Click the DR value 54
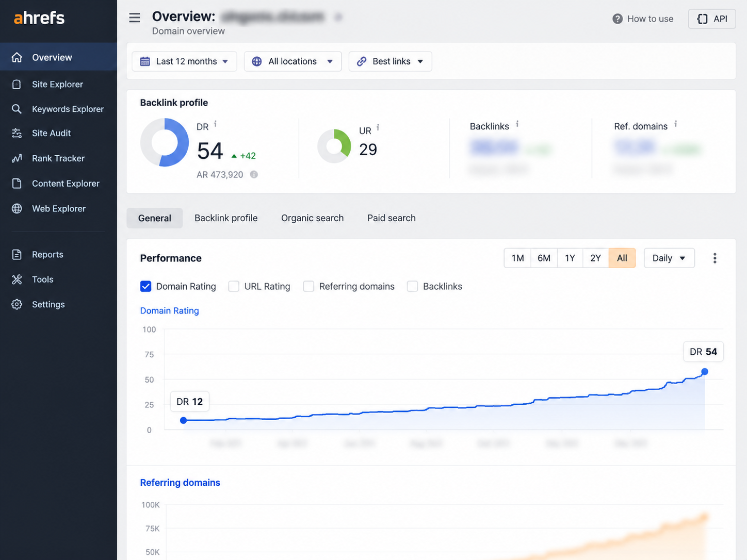747x560 pixels. point(210,151)
